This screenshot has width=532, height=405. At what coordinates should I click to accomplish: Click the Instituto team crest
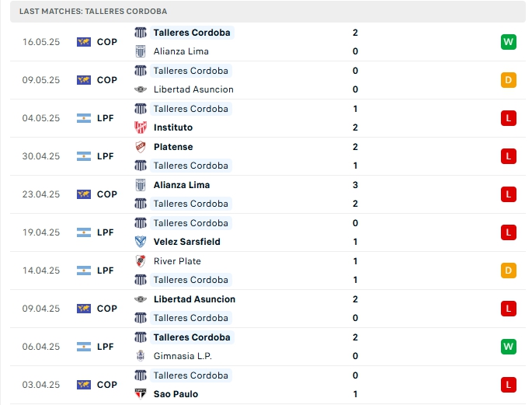141,127
